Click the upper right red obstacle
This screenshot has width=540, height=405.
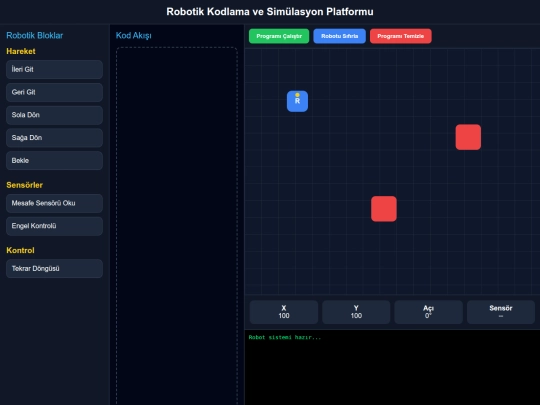468,137
